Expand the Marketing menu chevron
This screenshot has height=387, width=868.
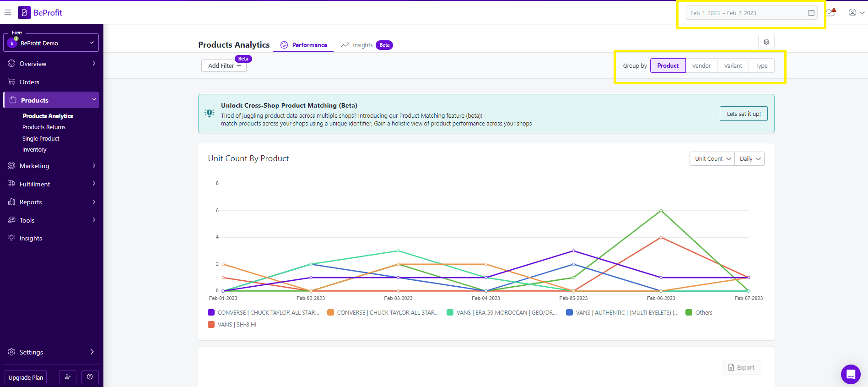tap(94, 165)
